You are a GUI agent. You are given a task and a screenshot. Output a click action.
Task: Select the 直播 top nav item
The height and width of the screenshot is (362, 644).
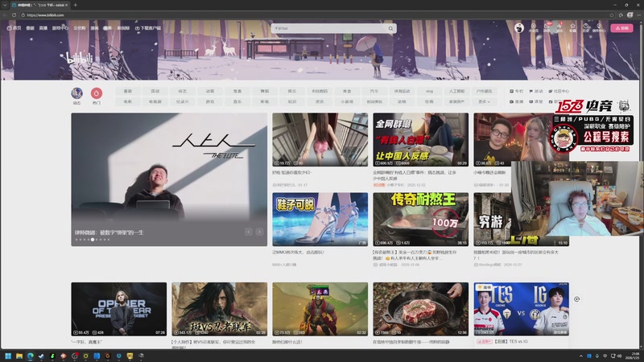tap(43, 28)
